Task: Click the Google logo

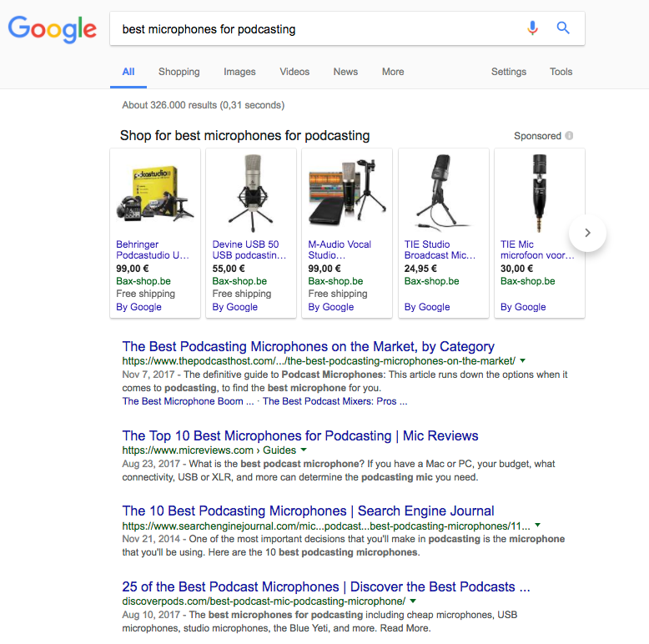Action: coord(53,29)
